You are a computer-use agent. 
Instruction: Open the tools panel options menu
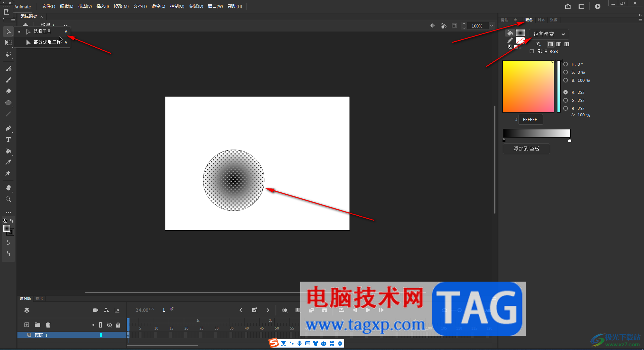pos(13,20)
